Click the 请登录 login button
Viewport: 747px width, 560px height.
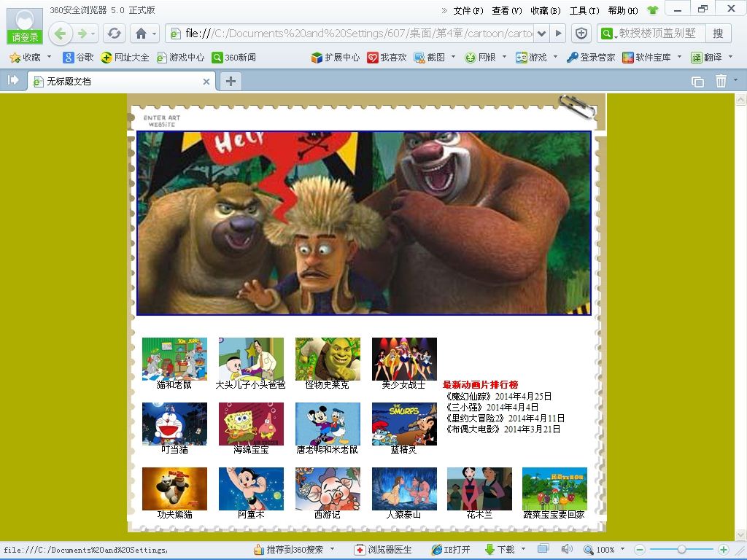[25, 36]
